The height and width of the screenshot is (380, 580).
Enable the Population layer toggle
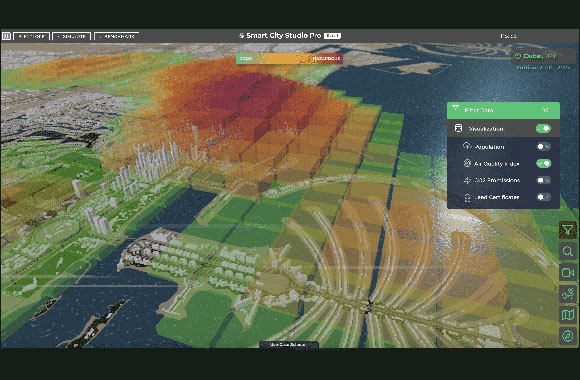click(x=543, y=147)
